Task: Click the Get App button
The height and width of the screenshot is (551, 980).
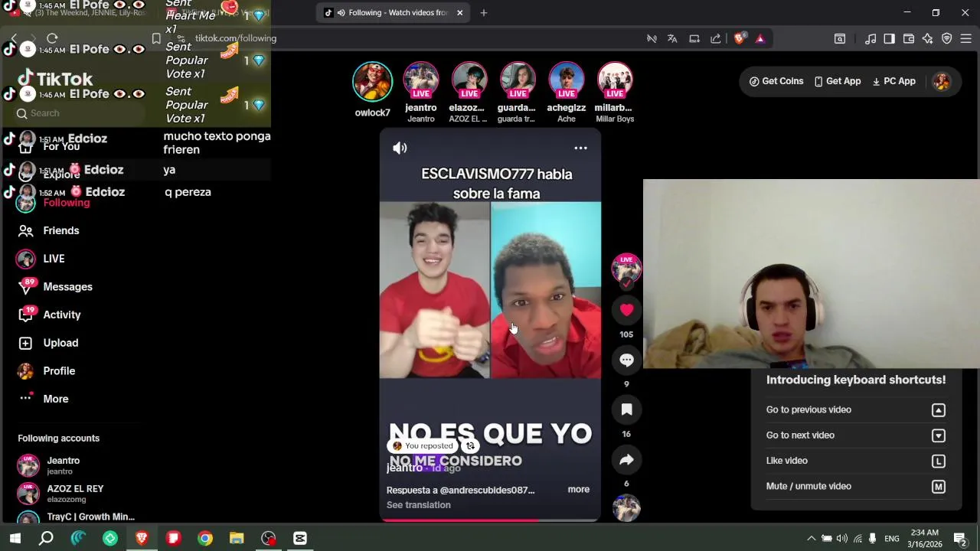Action: tap(837, 81)
